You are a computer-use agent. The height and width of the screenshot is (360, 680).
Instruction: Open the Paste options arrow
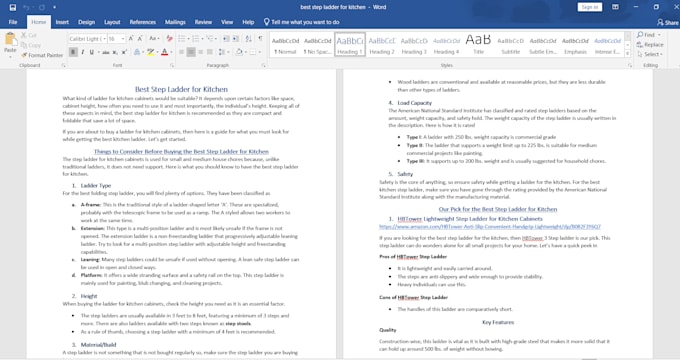10,56
